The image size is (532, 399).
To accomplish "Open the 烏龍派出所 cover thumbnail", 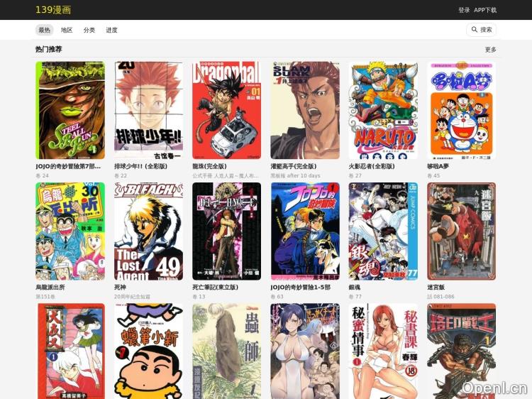I will [x=70, y=231].
